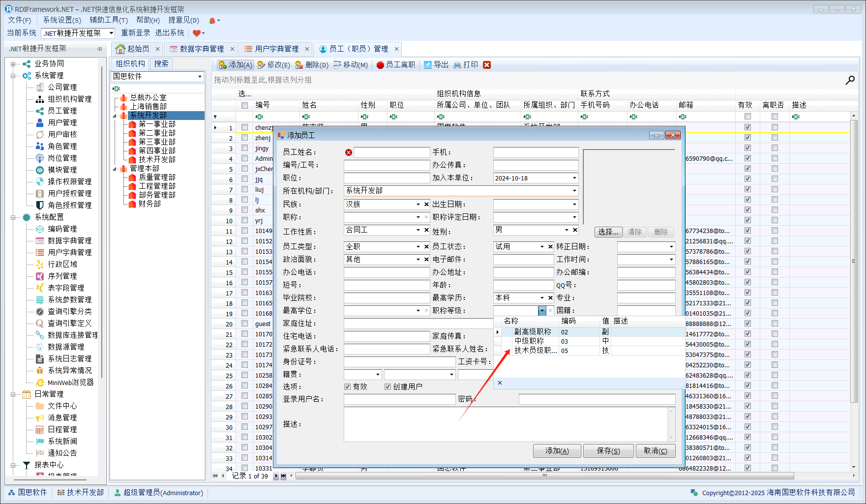Expand the 加入本单位 date dropdown
866x504 pixels.
tap(574, 178)
